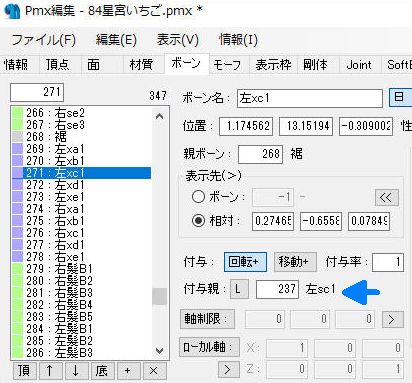Image resolution: width=412 pixels, height=383 pixels.
Task: Toggle the 回転+ grant button
Action: coord(245,262)
